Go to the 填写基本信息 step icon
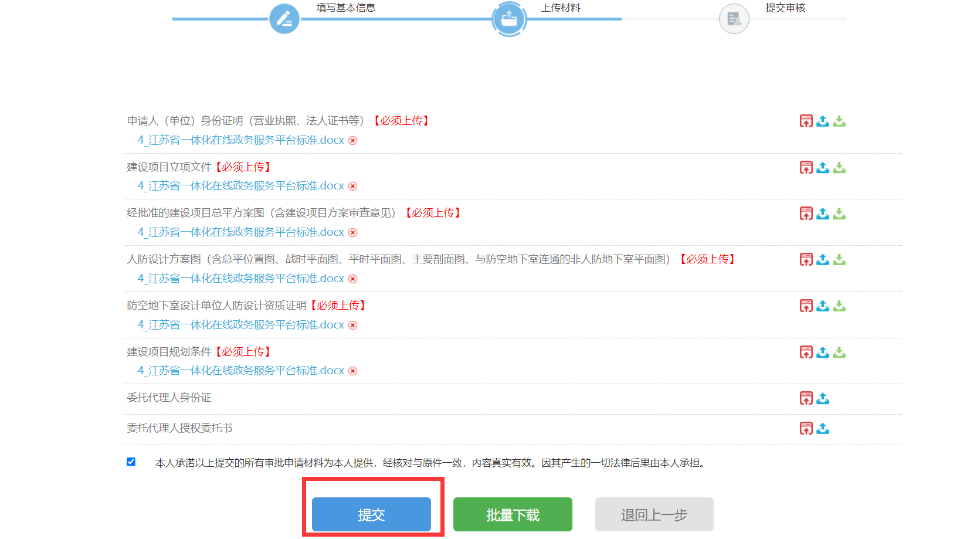Viewport: 980px width, 539px height. pos(284,19)
